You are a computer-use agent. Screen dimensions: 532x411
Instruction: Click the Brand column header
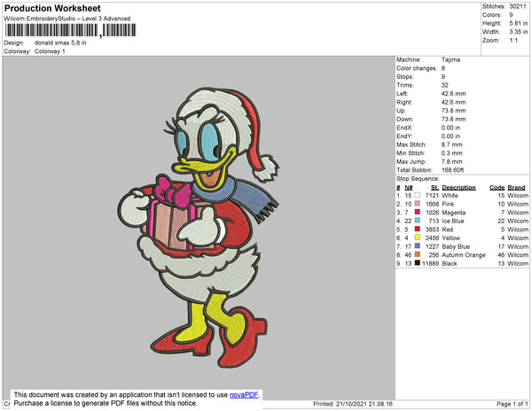(516, 188)
